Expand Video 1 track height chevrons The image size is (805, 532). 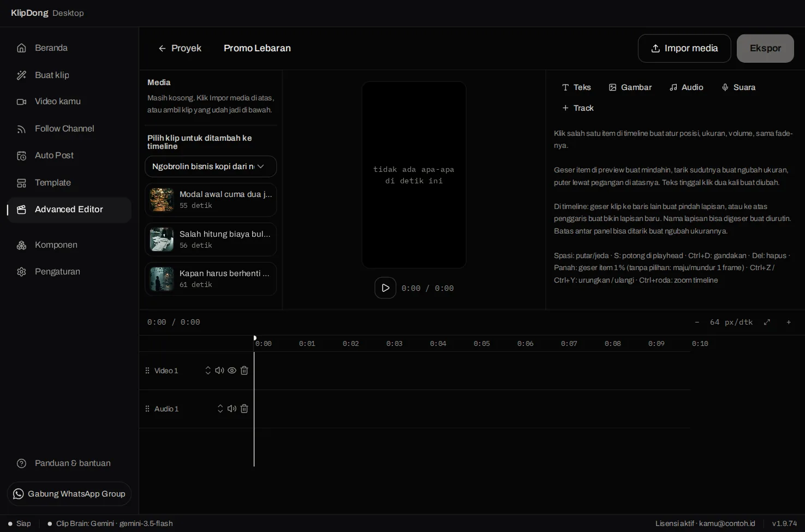[208, 370]
